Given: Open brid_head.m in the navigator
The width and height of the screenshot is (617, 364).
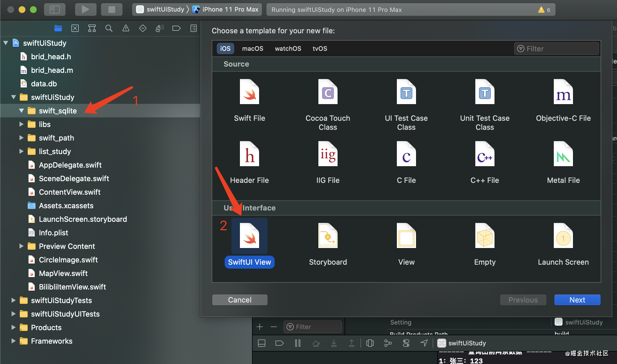Looking at the screenshot, I should (x=52, y=70).
